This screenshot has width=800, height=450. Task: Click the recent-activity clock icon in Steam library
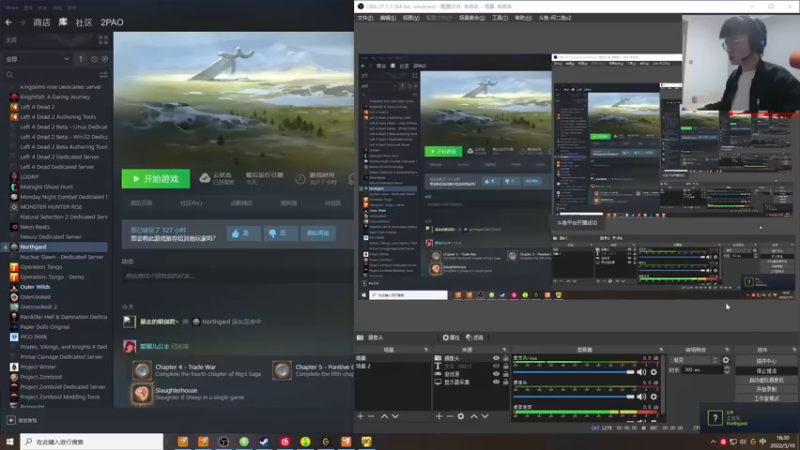[x=94, y=59]
